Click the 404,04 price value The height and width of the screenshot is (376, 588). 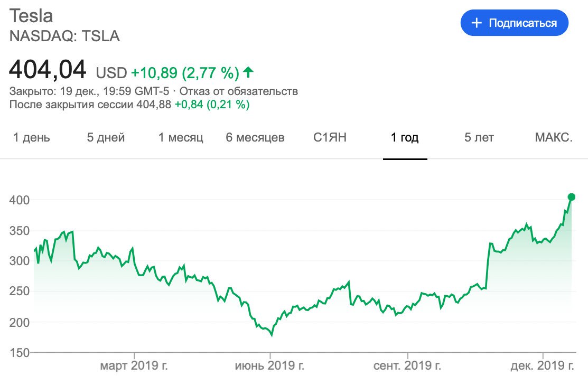pos(48,69)
